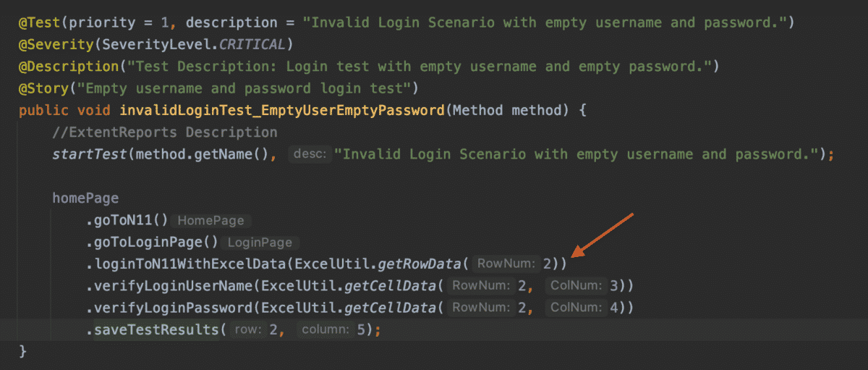Click the RowNum: hint in getRowData
This screenshot has width=868, height=370.
coord(506,265)
